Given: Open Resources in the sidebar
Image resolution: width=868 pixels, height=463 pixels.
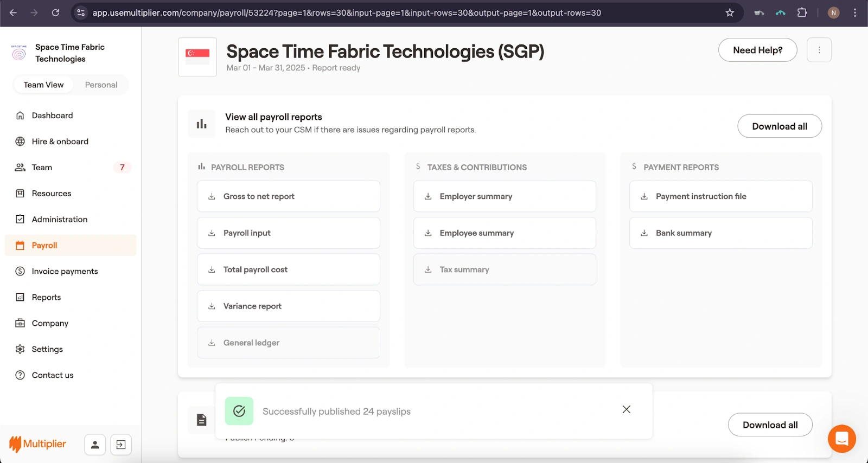Looking at the screenshot, I should [x=71, y=194].
